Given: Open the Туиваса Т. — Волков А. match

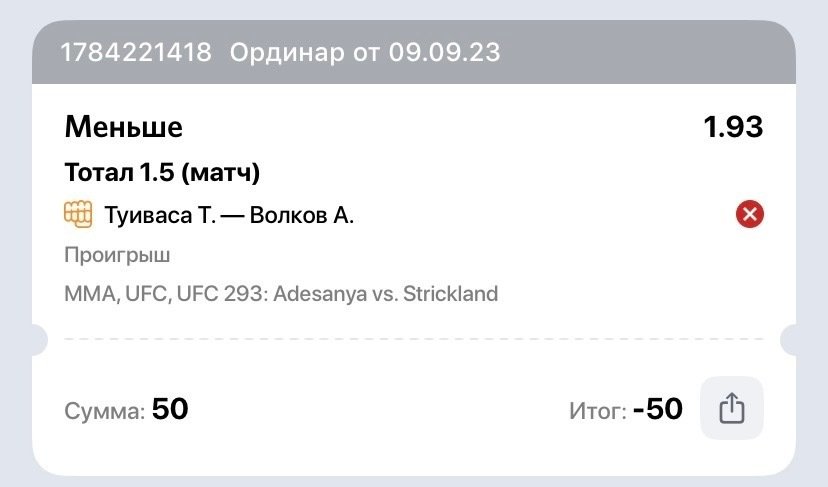Looking at the screenshot, I should click(x=229, y=215).
